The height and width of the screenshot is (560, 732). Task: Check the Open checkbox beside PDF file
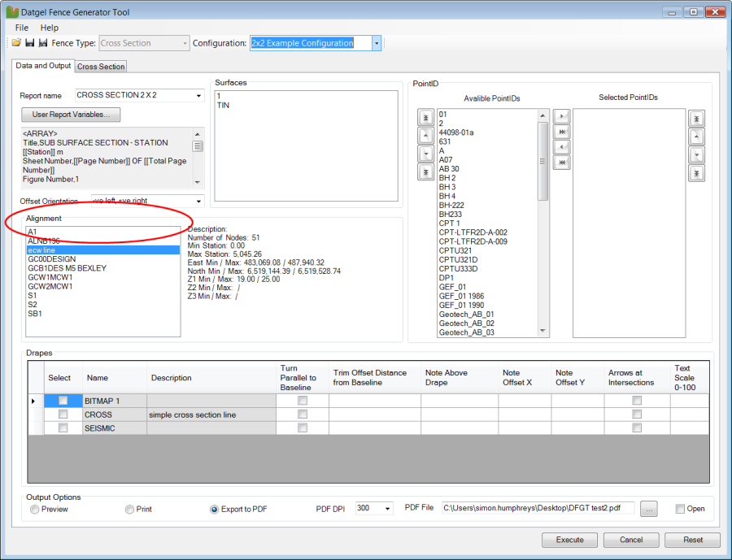click(x=680, y=509)
